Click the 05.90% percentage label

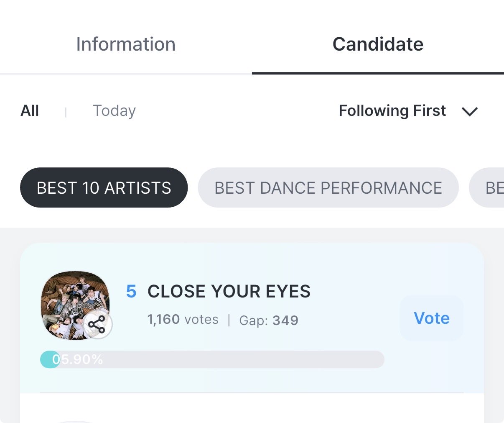coord(77,359)
